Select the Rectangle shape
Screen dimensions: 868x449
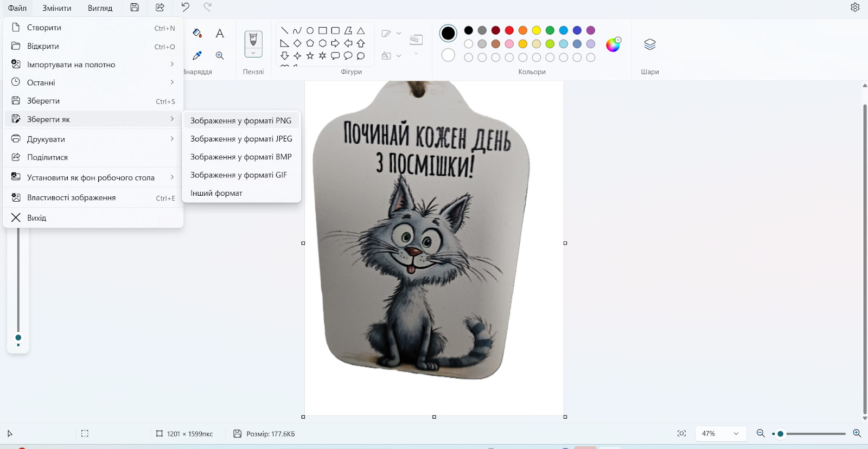point(323,31)
